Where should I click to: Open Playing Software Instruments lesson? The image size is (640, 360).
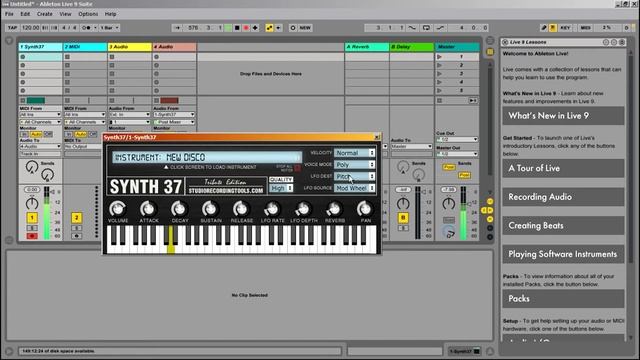563,254
